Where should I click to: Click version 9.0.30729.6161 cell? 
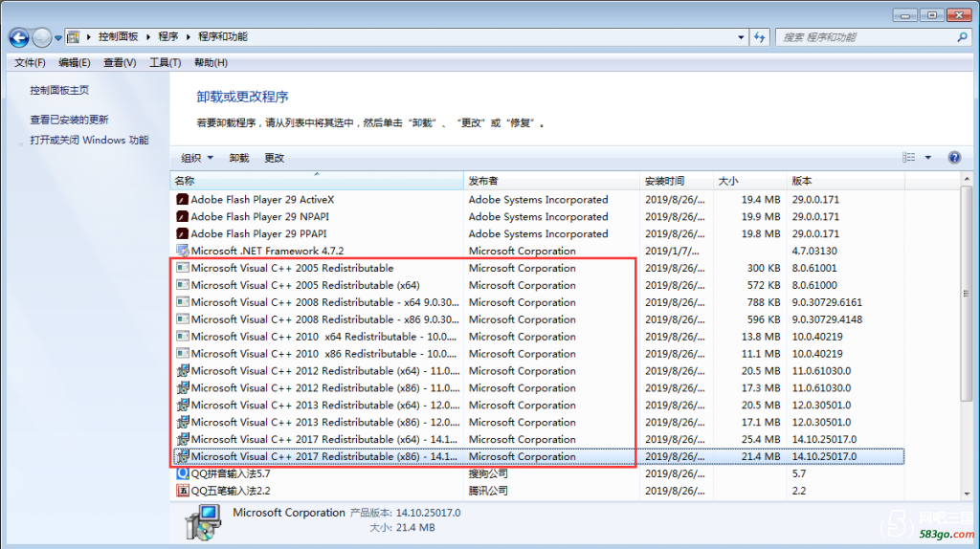827,302
